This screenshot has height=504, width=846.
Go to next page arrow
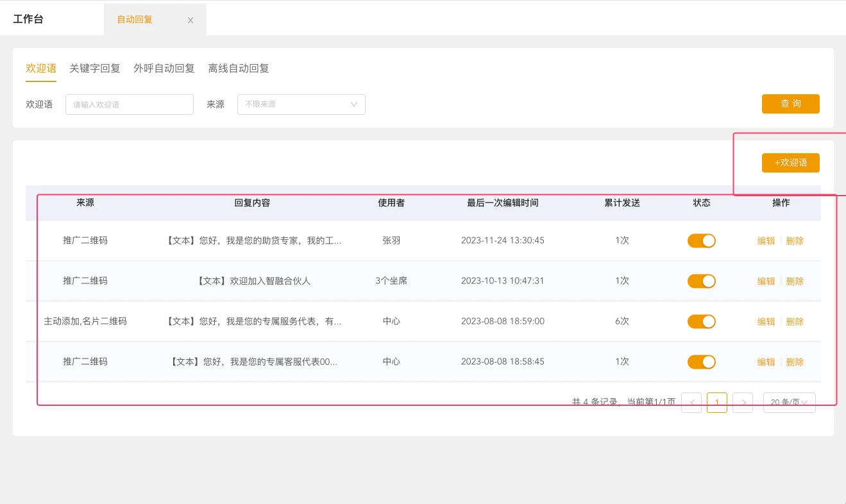click(743, 403)
